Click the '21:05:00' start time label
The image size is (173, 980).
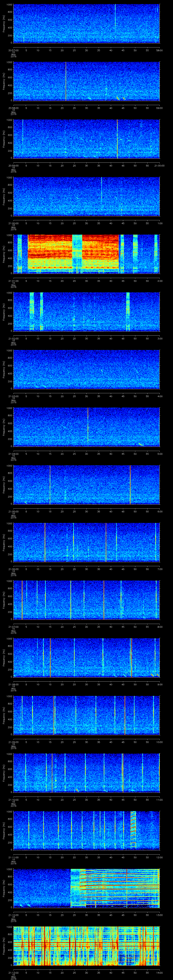(13, 511)
